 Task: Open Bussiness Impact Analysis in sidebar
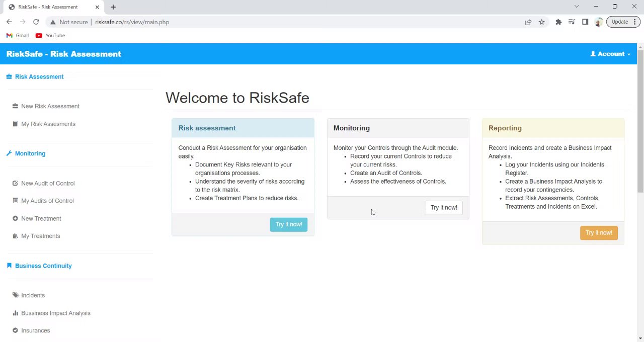tap(56, 313)
